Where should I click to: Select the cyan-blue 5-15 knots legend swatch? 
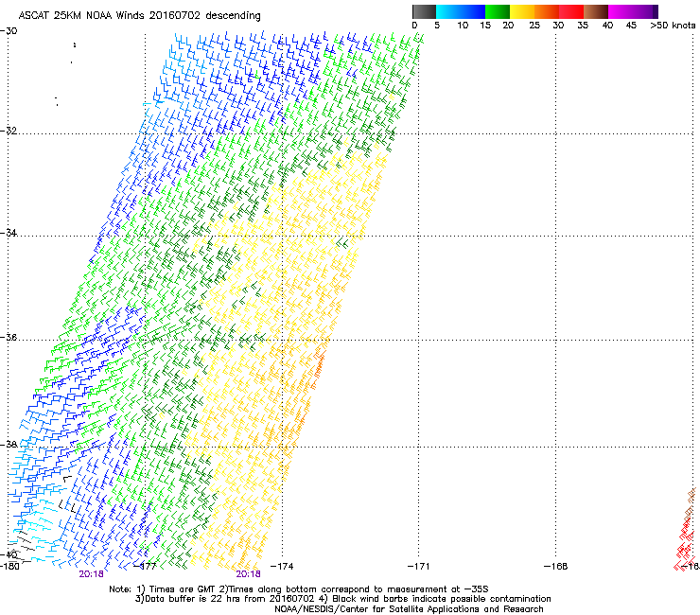[461, 11]
